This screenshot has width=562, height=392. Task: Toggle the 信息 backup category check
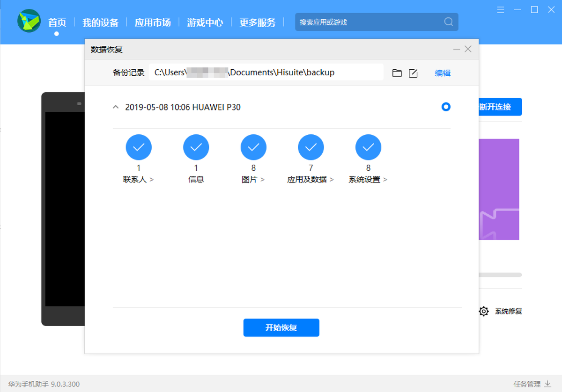tap(196, 147)
